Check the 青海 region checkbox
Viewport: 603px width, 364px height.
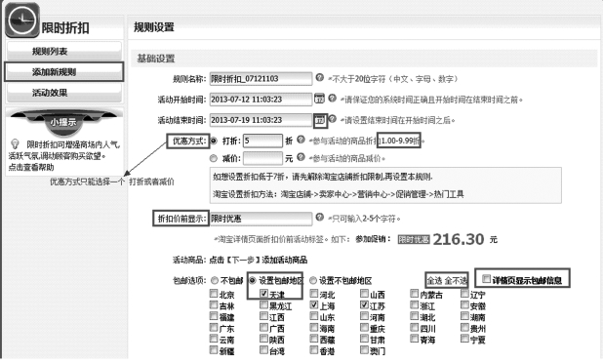(x=414, y=339)
